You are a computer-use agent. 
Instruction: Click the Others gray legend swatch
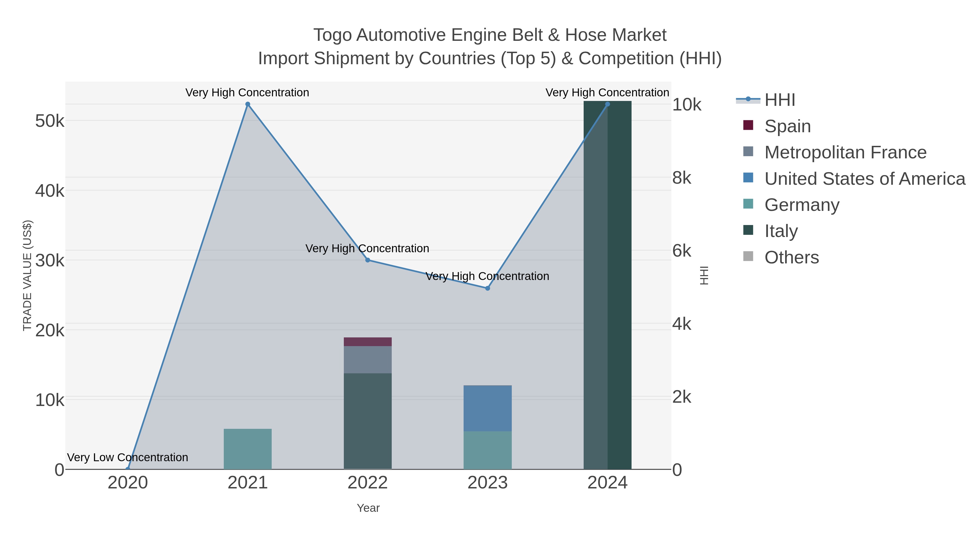(748, 256)
